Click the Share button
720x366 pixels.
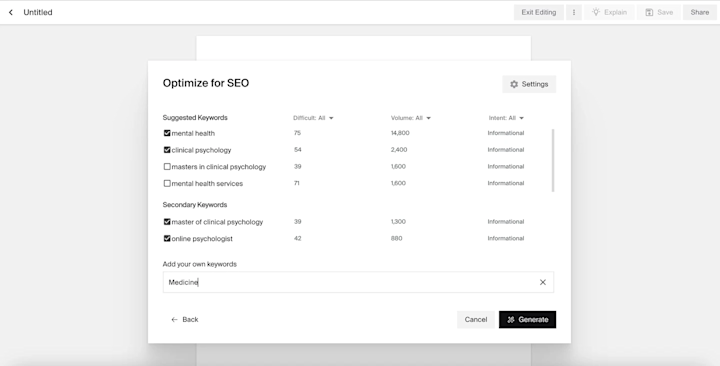(x=699, y=12)
